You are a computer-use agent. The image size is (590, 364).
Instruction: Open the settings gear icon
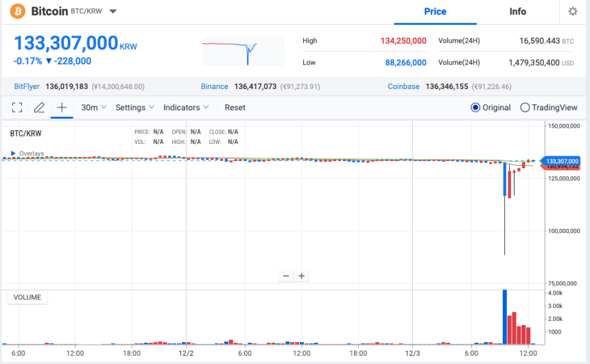click(x=573, y=12)
